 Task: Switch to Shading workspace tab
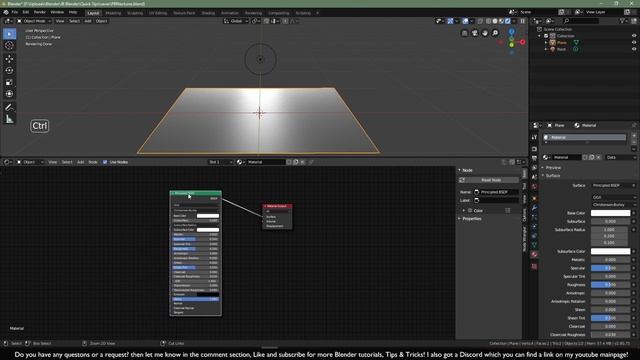(x=208, y=13)
